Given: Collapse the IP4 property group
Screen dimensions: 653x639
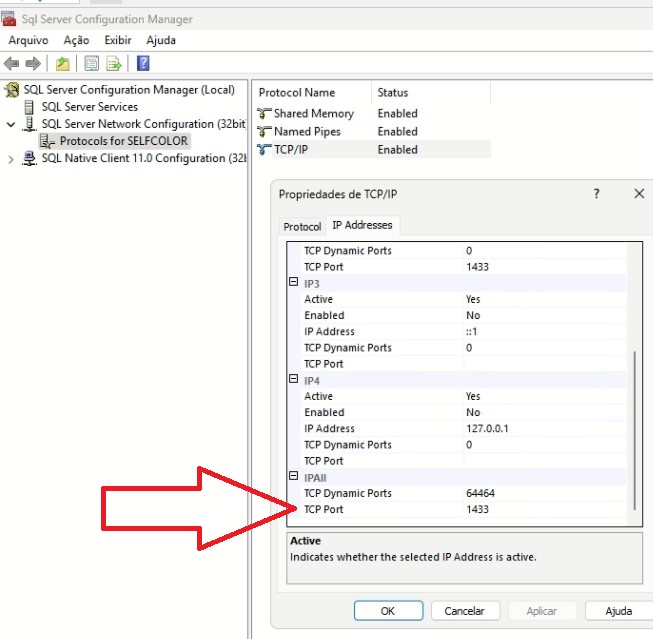Looking at the screenshot, I should [294, 379].
